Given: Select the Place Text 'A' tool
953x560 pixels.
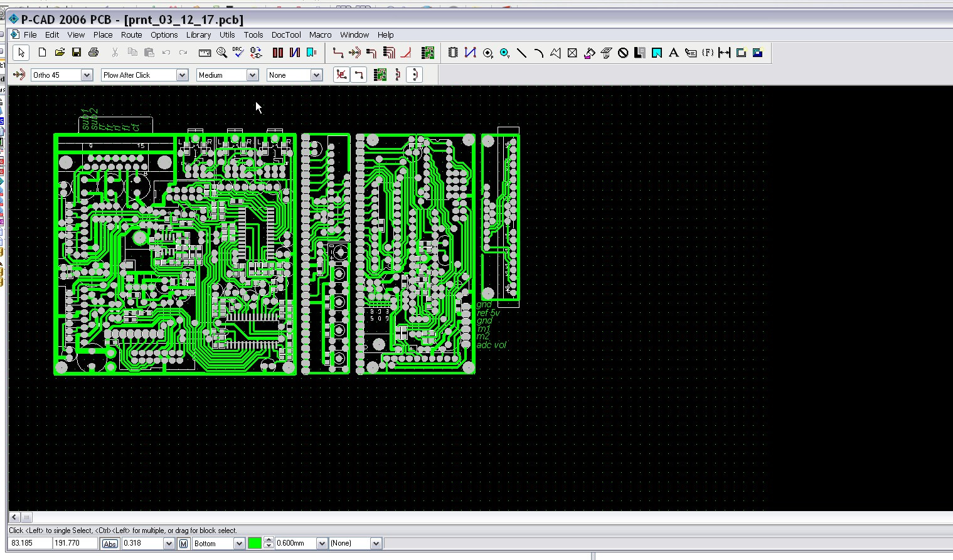Looking at the screenshot, I should [674, 53].
